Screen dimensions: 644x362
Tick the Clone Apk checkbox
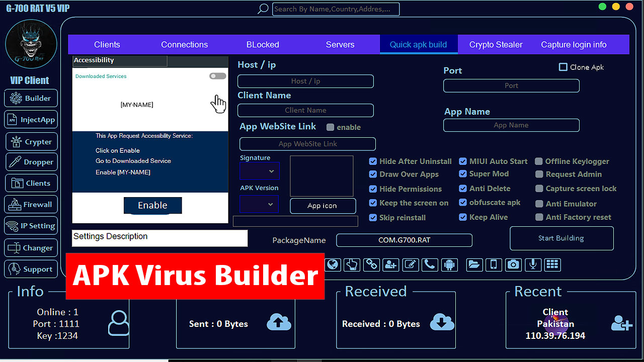[563, 67]
